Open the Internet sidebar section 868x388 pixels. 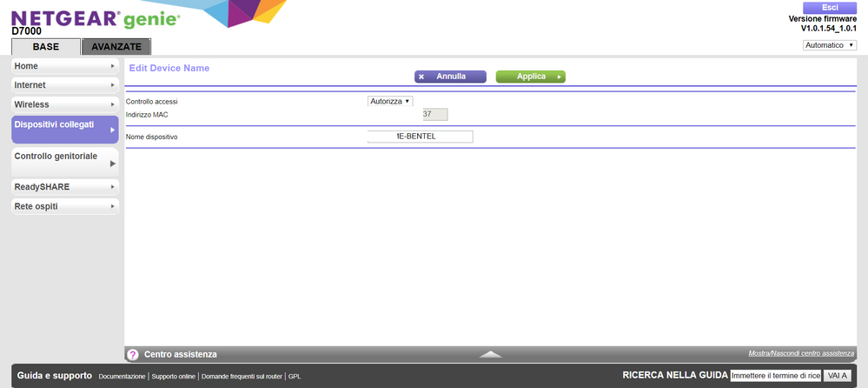coord(64,85)
